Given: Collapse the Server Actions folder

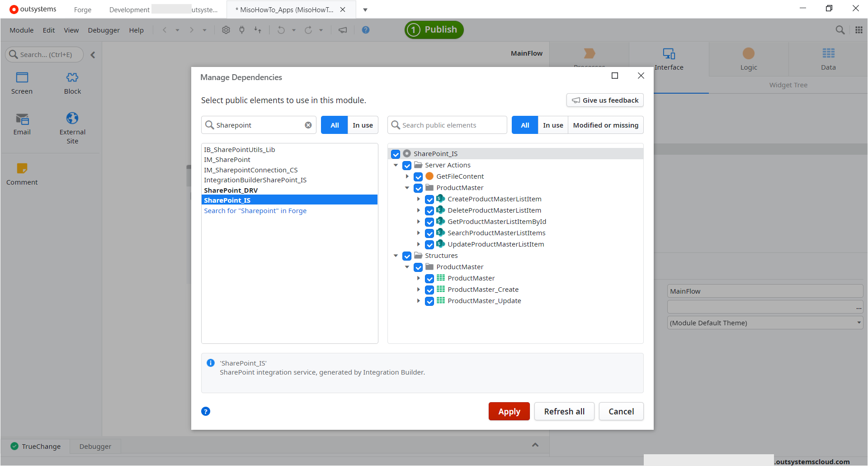Looking at the screenshot, I should coord(396,165).
